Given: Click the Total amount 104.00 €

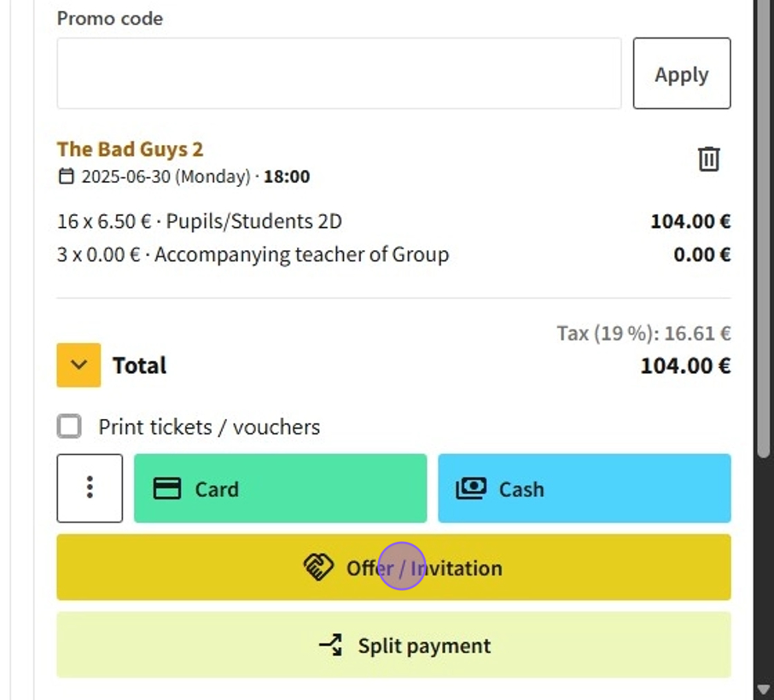Looking at the screenshot, I should 685,366.
